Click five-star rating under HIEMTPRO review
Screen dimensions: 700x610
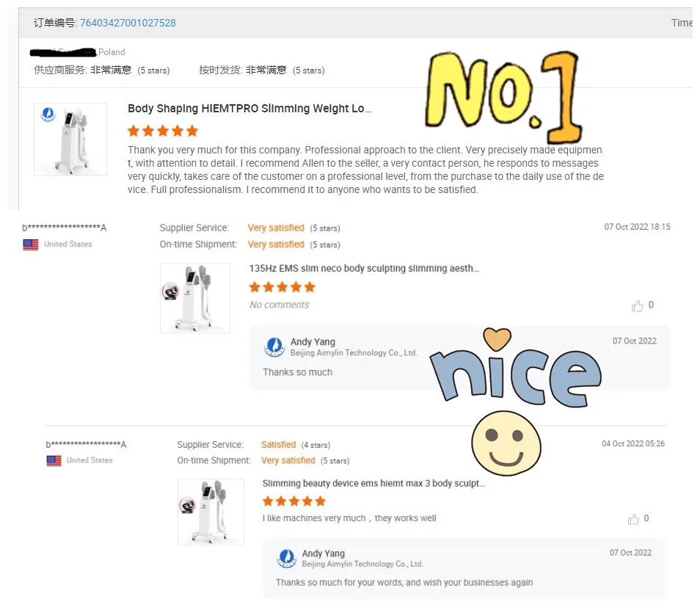tap(162, 131)
